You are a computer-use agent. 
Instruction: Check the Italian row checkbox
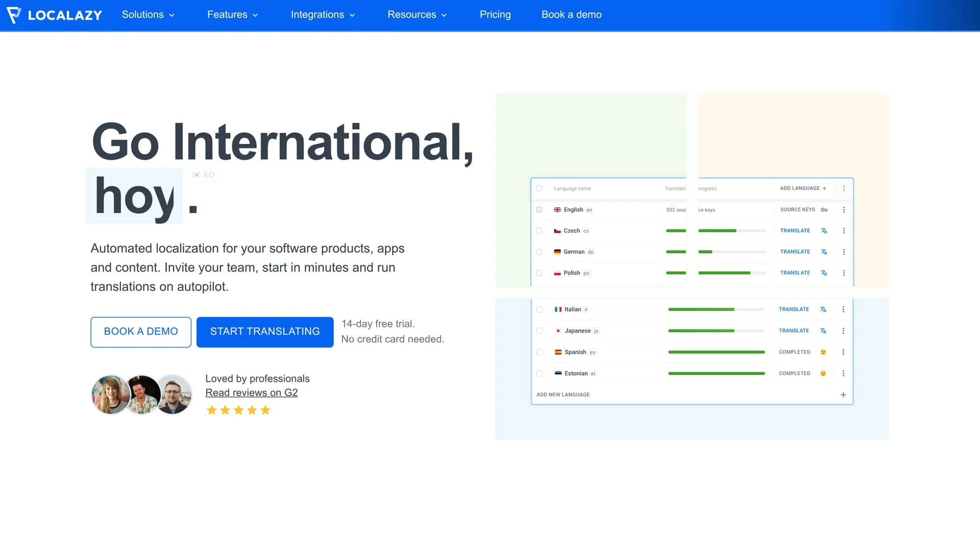coord(540,309)
